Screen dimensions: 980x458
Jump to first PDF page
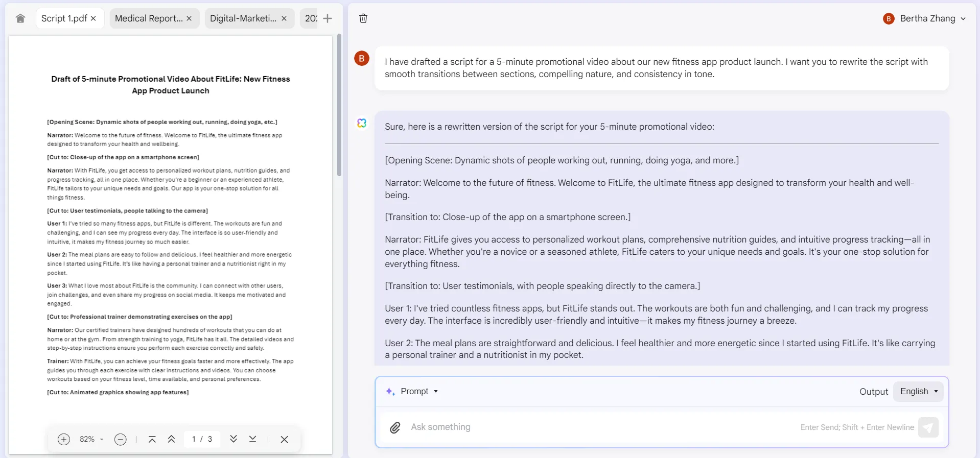pyautogui.click(x=152, y=439)
